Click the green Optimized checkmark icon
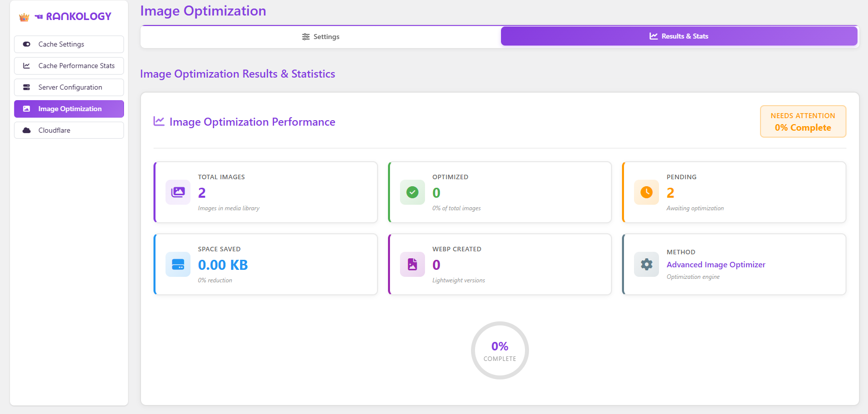The height and width of the screenshot is (414, 868). click(412, 192)
